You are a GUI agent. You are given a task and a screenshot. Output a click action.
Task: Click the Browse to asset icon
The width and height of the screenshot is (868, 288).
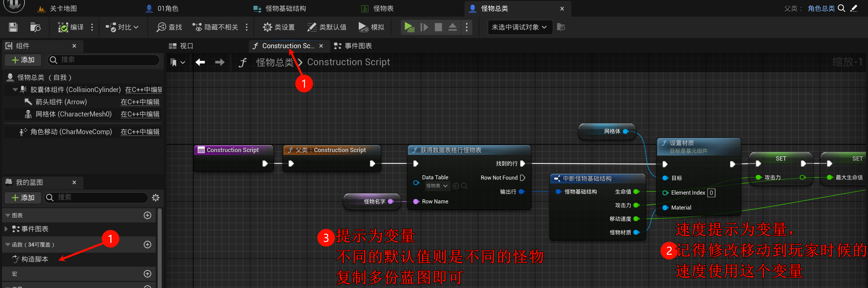coord(35,27)
